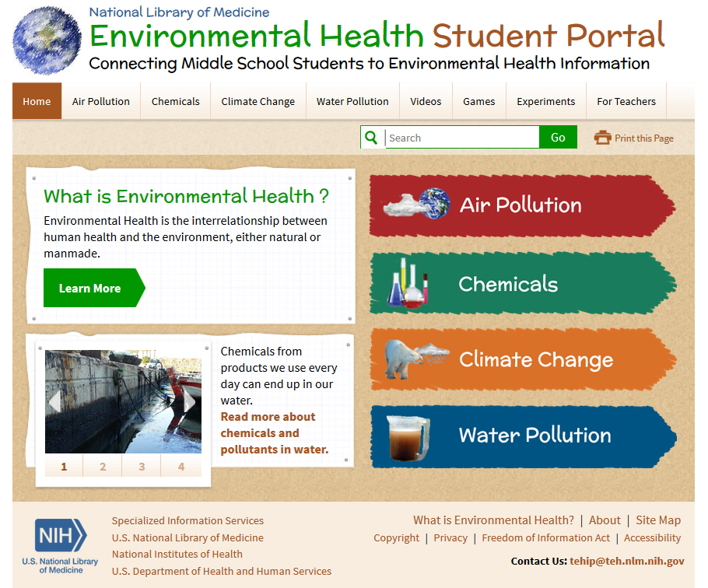Viewport: 708px width, 588px height.
Task: Open Air Pollution in navigation bar
Action: pos(100,101)
